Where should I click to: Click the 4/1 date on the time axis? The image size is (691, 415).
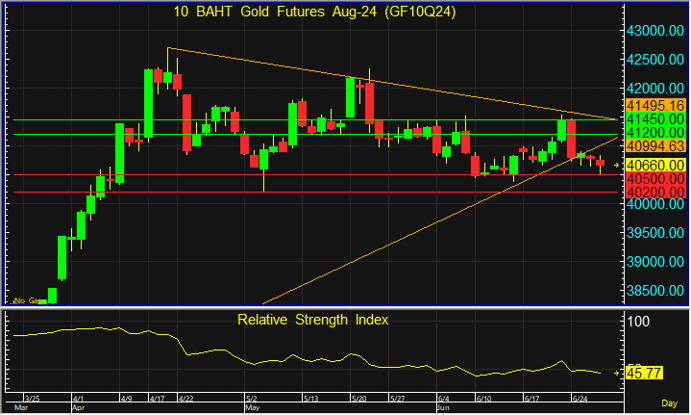click(x=80, y=398)
